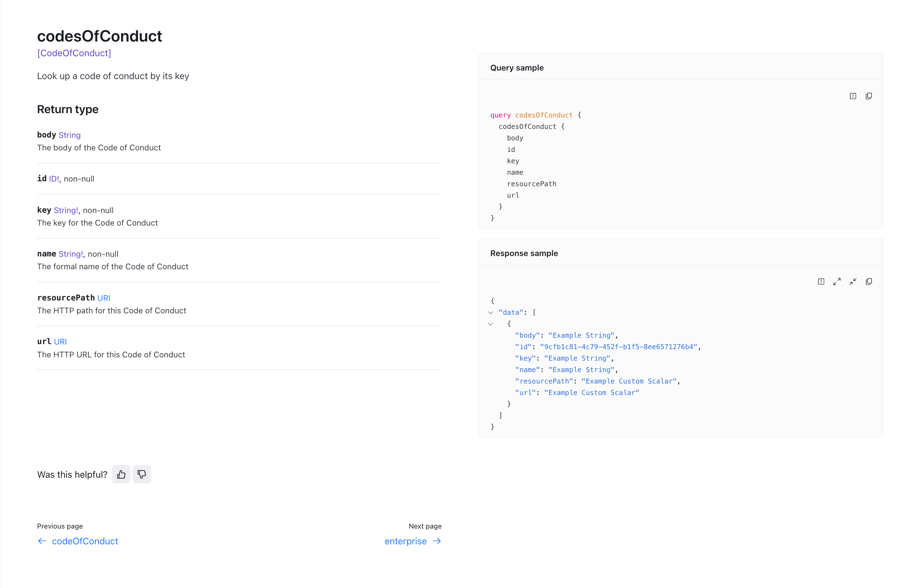The image size is (920, 588).
Task: Collapse the "data" array in response
Action: click(x=490, y=312)
